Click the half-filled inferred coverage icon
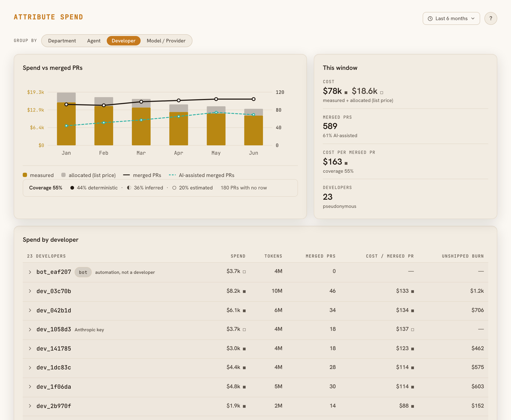This screenshot has width=511, height=420. [129, 188]
